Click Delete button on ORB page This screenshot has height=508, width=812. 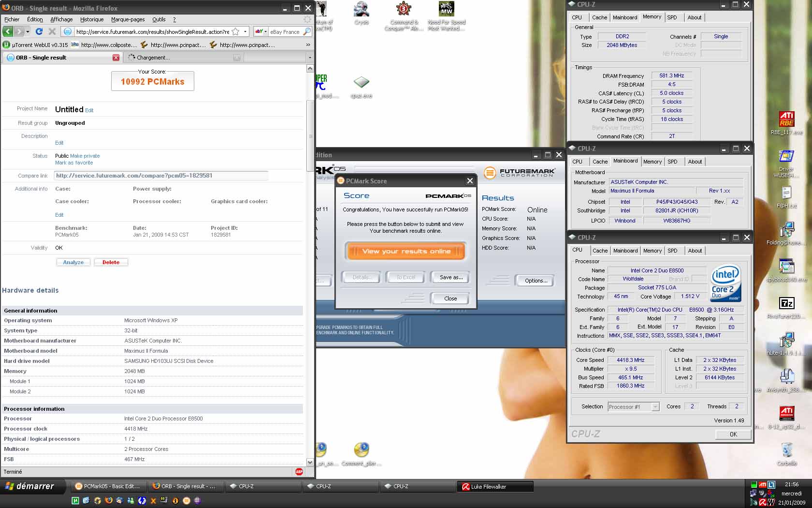click(x=111, y=262)
